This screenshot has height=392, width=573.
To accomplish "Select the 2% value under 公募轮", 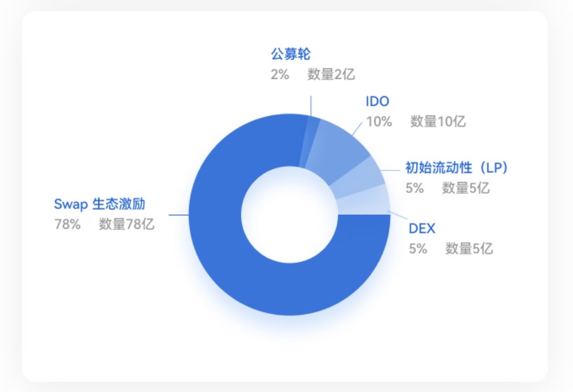I will [280, 74].
